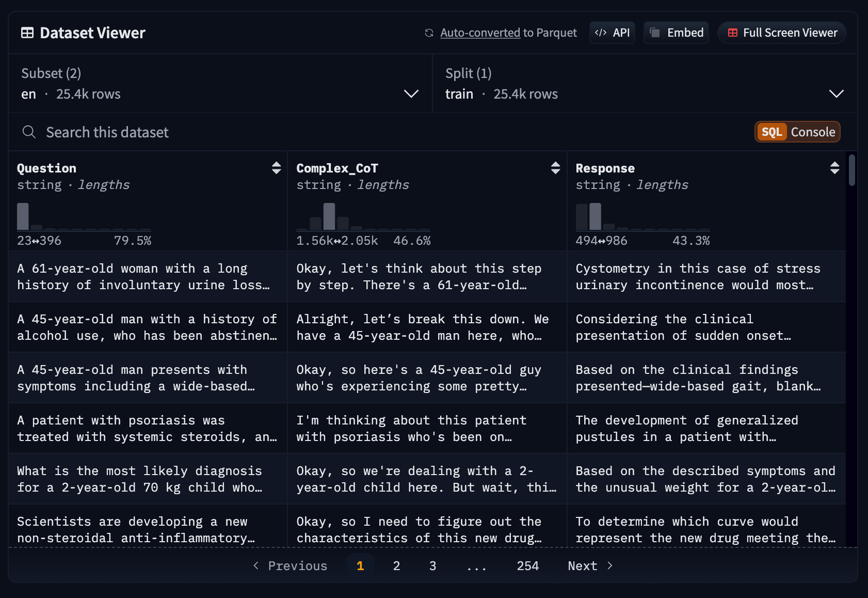
Task: Click the Embed button
Action: point(676,33)
